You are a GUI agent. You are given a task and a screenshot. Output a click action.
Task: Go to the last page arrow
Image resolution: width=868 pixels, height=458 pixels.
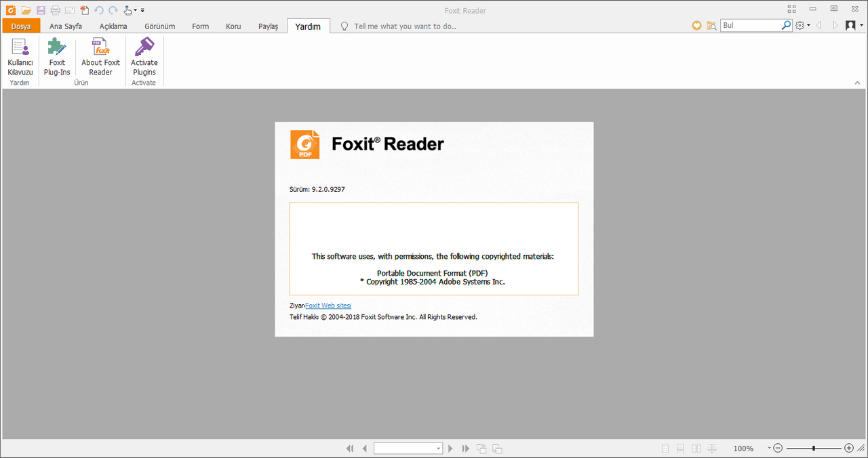pyautogui.click(x=465, y=449)
